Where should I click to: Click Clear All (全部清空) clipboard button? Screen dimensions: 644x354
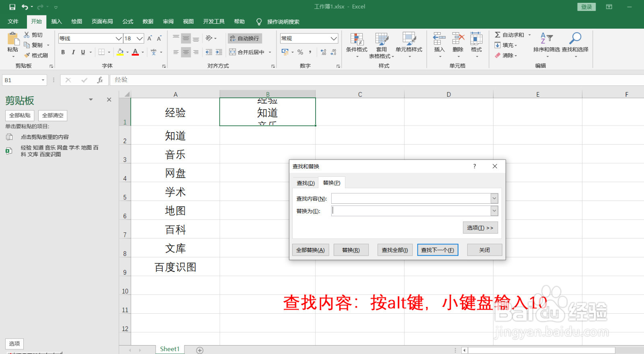tap(53, 116)
